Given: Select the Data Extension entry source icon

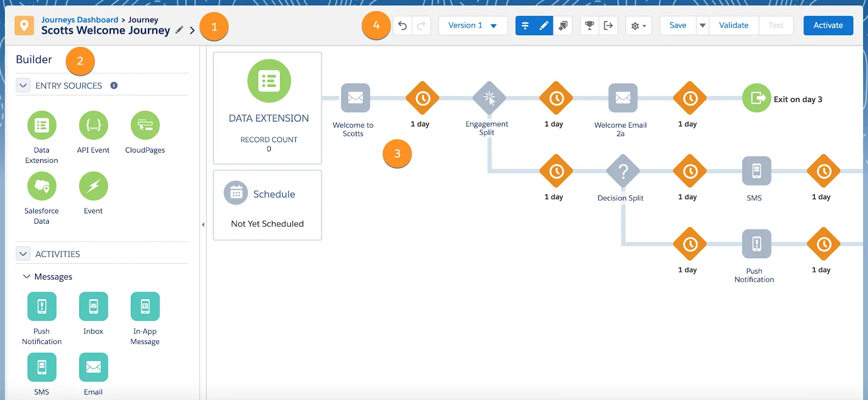Looking at the screenshot, I should click(x=42, y=125).
